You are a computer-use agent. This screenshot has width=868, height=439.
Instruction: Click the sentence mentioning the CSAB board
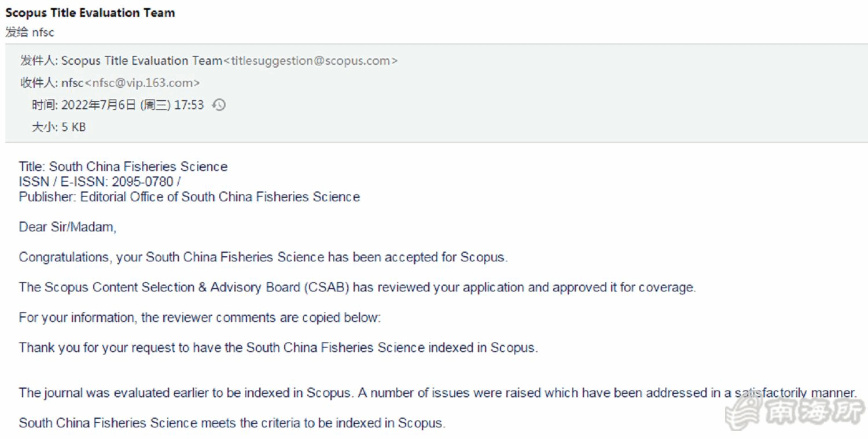point(357,287)
